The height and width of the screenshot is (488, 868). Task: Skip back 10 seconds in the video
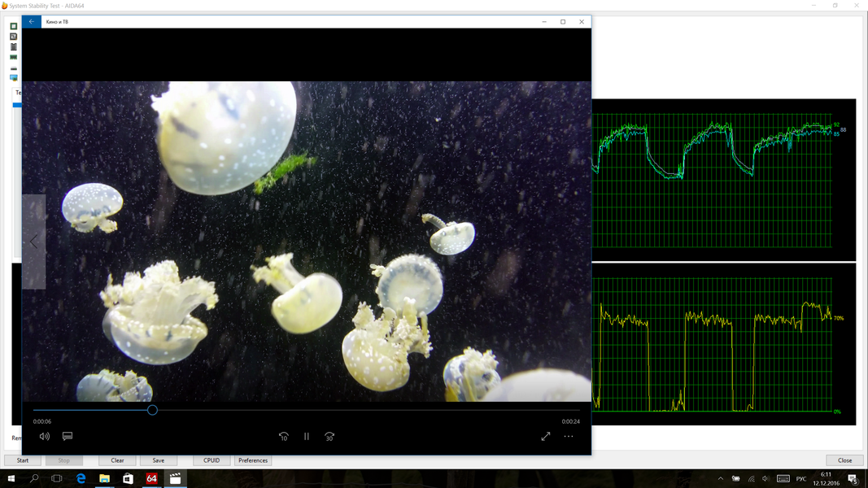click(283, 437)
